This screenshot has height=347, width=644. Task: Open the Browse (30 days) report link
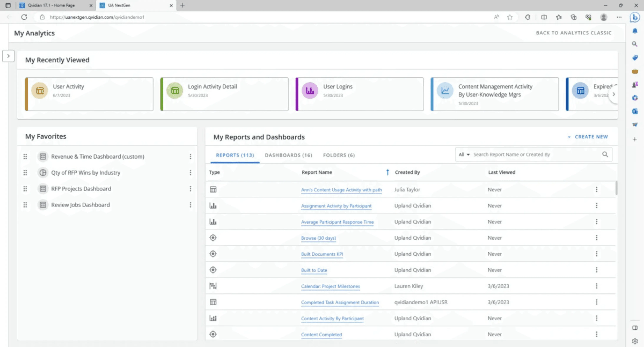coord(319,238)
